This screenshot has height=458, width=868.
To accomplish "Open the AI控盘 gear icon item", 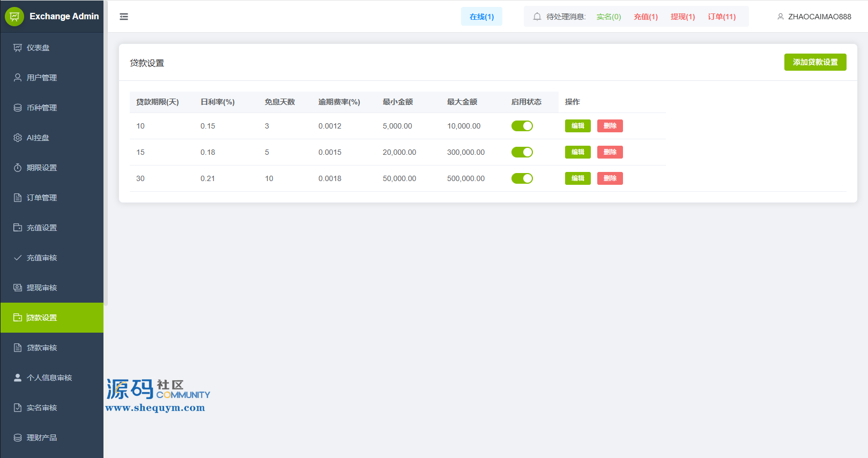I will [x=18, y=138].
